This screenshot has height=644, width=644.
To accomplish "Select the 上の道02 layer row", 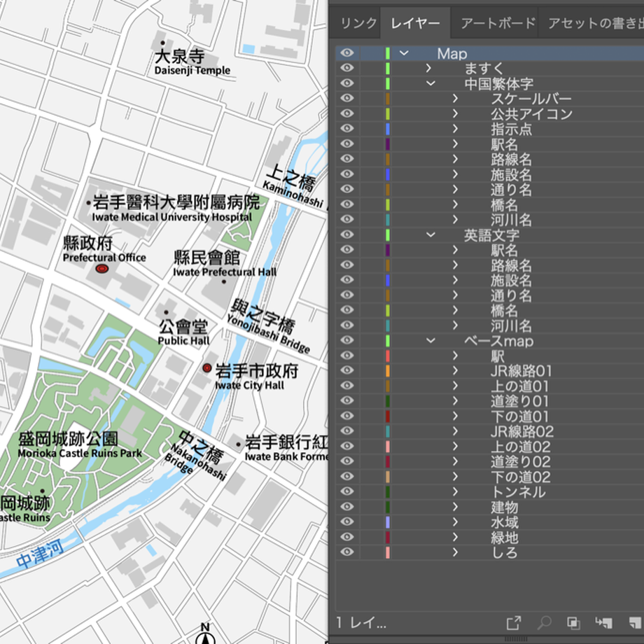I will click(x=489, y=447).
